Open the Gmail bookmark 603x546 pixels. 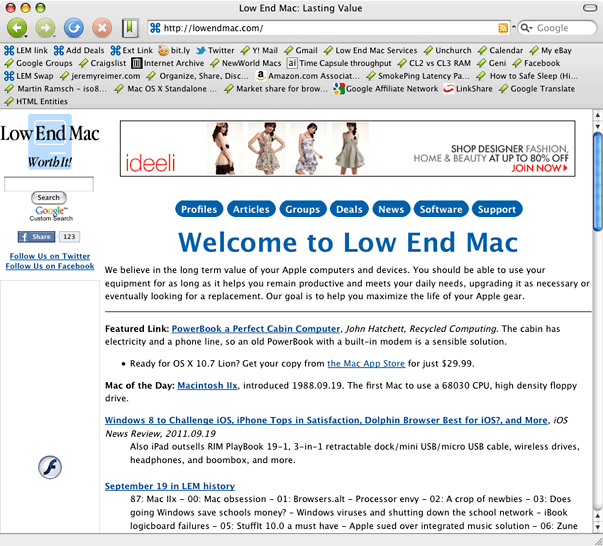point(301,50)
